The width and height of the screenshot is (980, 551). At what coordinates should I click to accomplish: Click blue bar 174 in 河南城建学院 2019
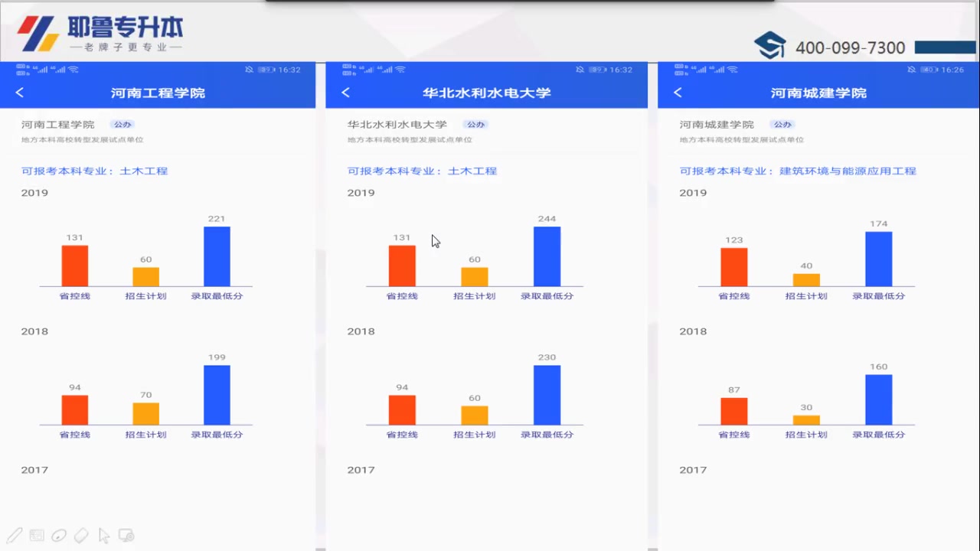(879, 259)
